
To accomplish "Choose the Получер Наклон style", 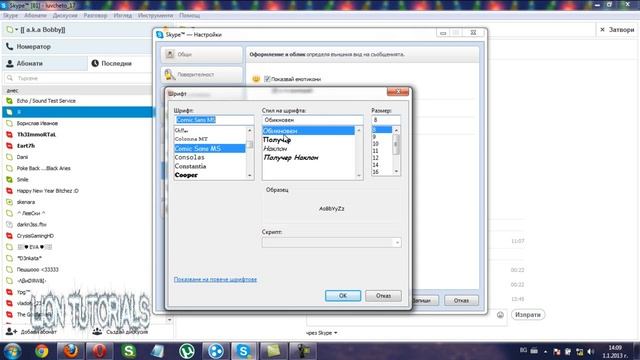I will pyautogui.click(x=291, y=158).
